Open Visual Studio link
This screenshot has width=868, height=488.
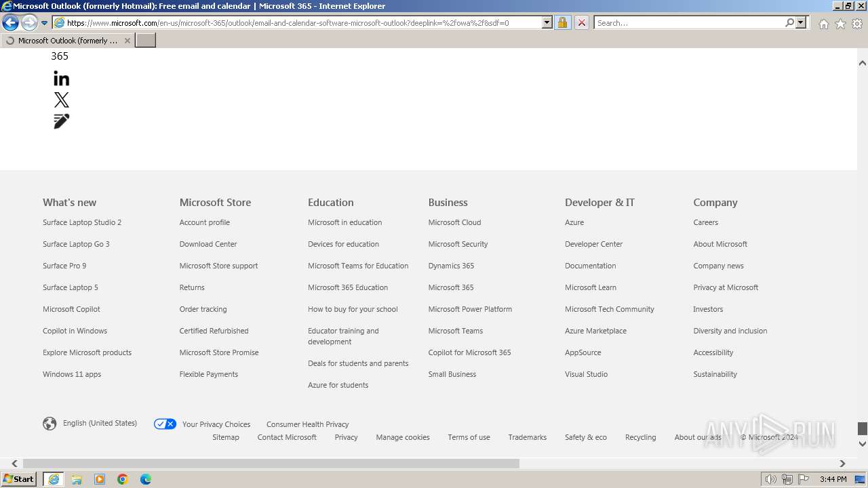coord(587,374)
